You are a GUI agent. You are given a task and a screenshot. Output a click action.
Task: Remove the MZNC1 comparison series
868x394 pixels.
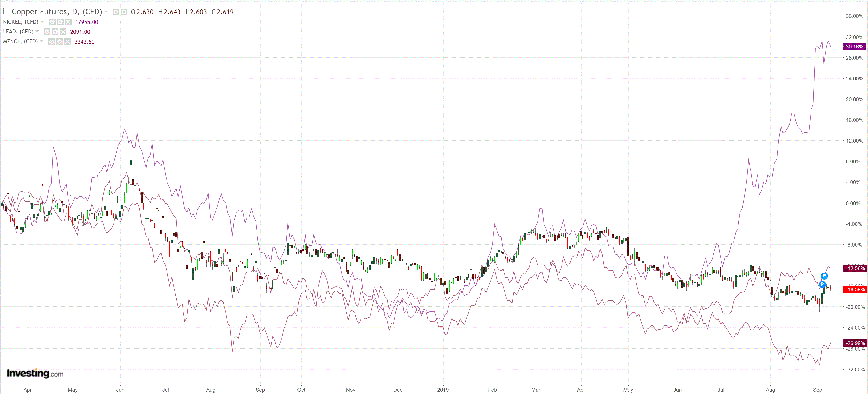click(68, 42)
